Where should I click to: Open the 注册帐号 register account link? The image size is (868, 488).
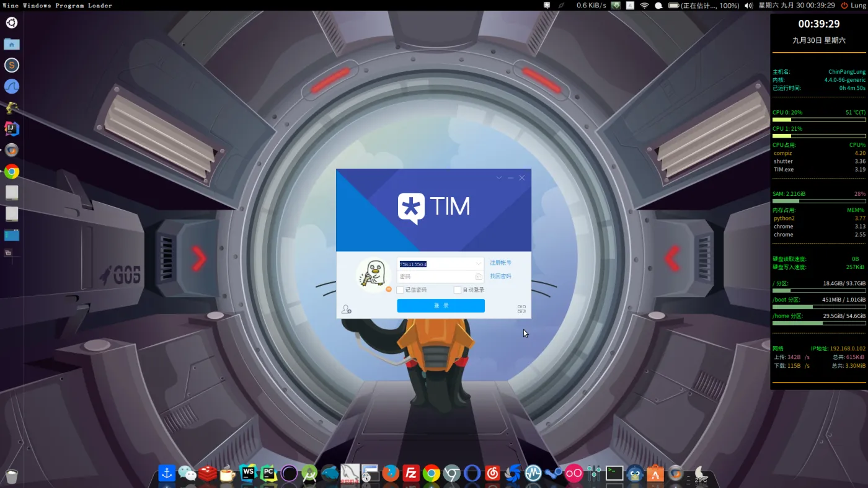(500, 263)
